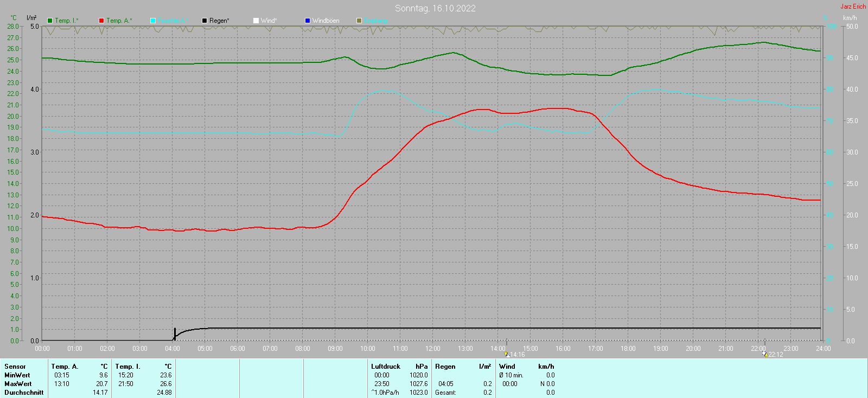Click the 22:12 marker icon on timeline

[x=764, y=354]
